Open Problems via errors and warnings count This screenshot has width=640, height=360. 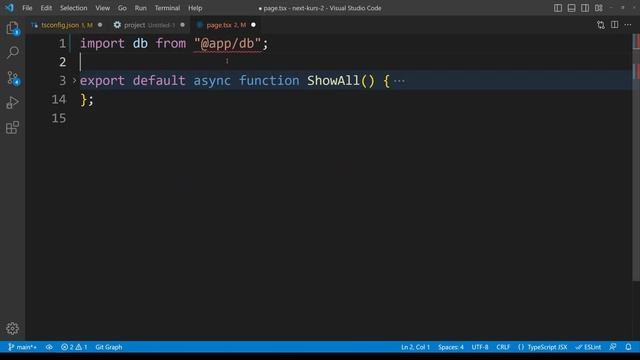tap(74, 347)
